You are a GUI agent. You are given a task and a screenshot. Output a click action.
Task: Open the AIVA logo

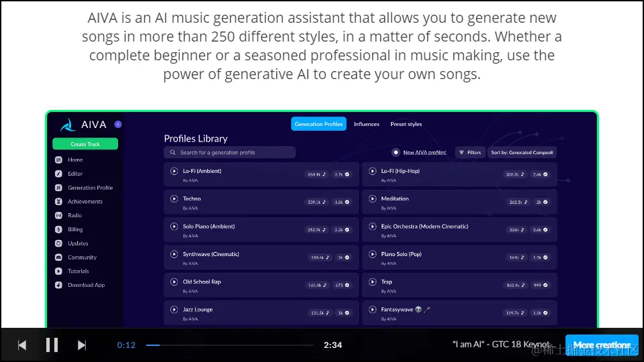[x=83, y=125]
